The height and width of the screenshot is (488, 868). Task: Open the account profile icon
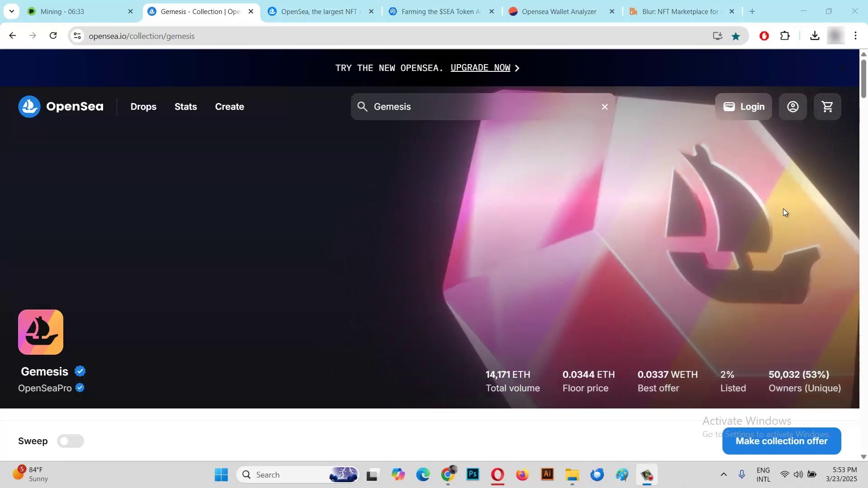(x=793, y=107)
